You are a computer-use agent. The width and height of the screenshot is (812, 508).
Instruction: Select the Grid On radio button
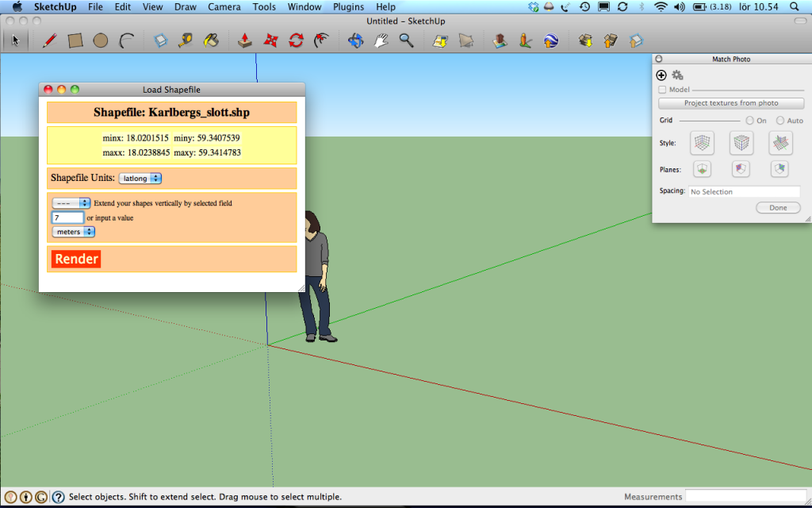(x=750, y=121)
